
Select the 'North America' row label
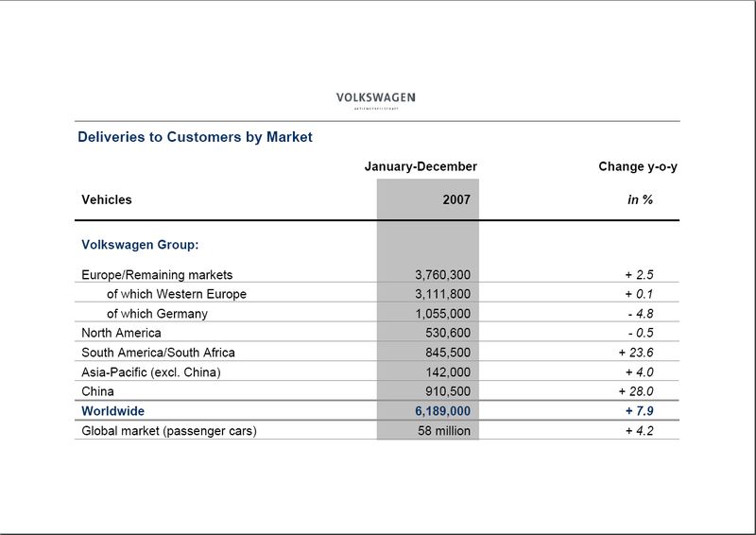(122, 333)
